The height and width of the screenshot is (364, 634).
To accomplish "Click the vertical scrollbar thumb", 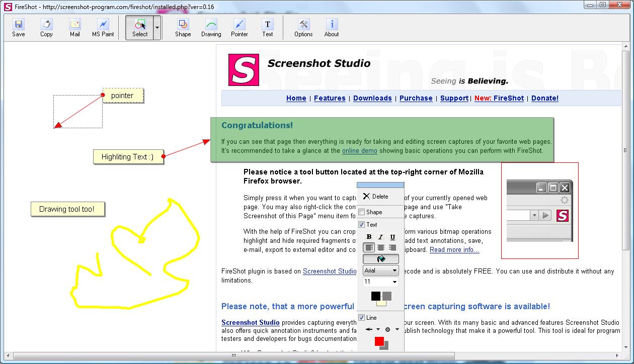I will click(626, 150).
